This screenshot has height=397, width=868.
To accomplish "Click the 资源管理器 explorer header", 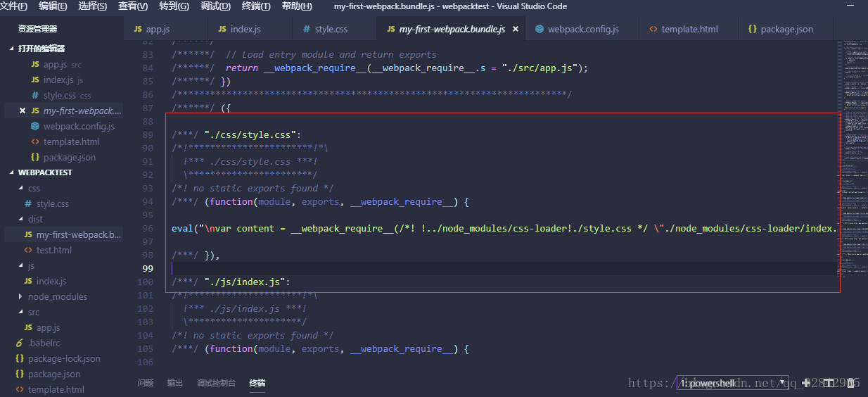I will 38,29.
